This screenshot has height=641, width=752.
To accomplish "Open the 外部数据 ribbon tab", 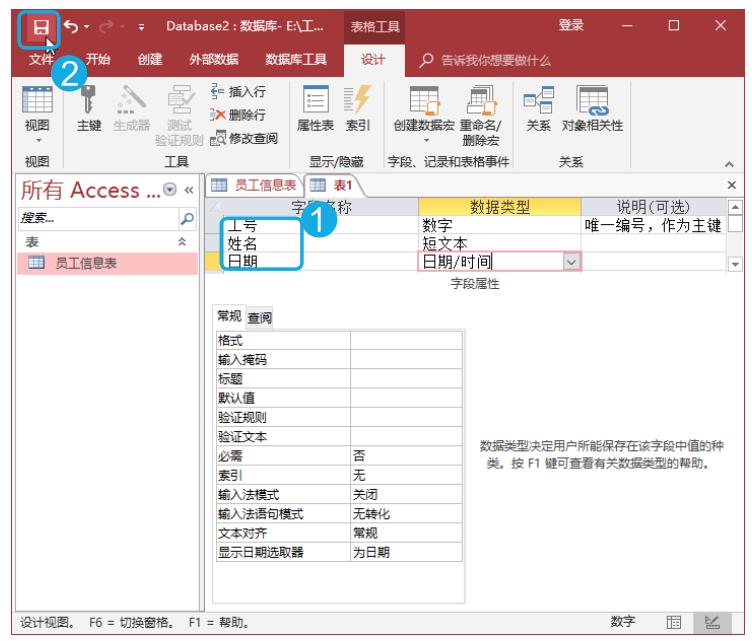I will 213,59.
